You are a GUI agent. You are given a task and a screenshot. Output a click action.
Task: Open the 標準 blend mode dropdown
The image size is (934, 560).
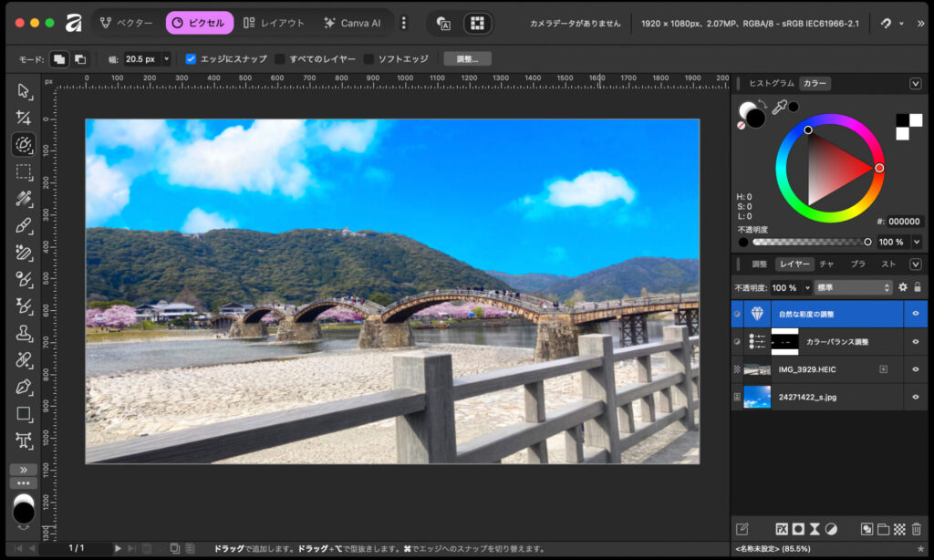click(x=853, y=287)
